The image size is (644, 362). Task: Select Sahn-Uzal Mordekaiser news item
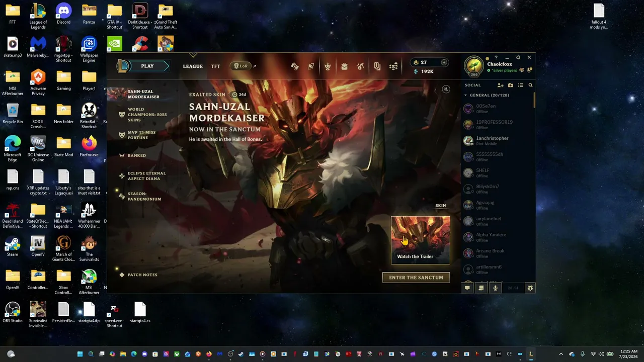(x=143, y=94)
